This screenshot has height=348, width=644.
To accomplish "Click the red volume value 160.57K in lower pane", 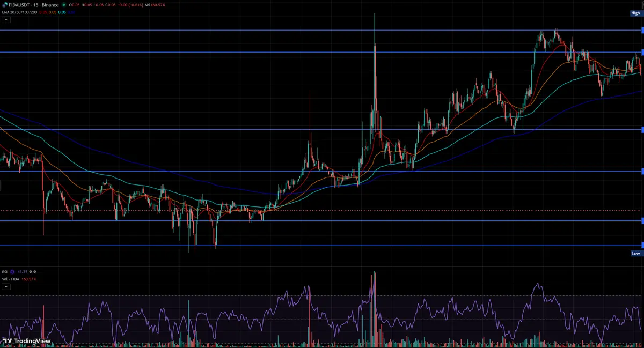I will point(29,279).
